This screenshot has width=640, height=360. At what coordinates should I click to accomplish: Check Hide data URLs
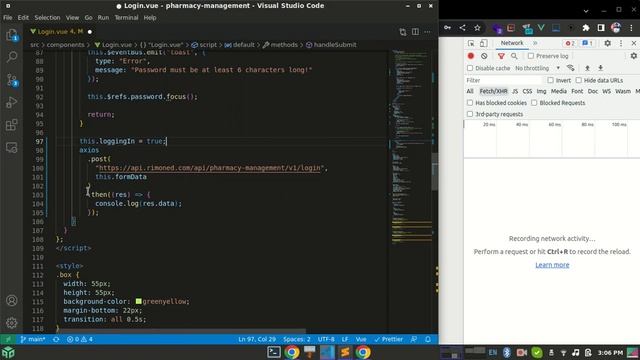pyautogui.click(x=578, y=80)
